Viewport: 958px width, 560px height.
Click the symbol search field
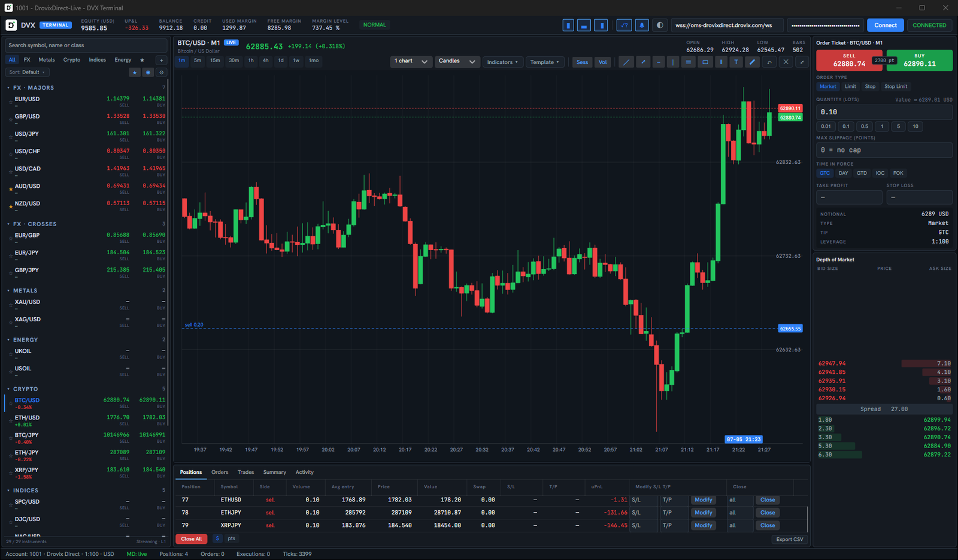(x=86, y=45)
